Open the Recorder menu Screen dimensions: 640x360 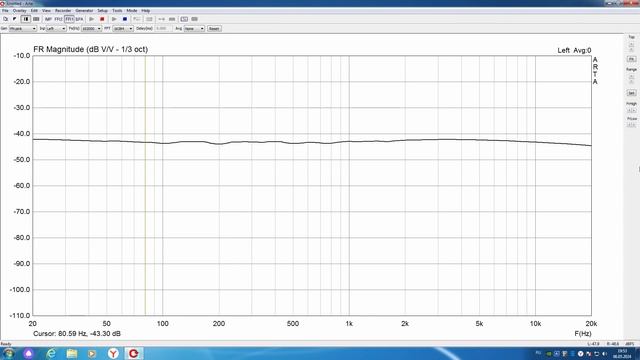click(x=63, y=11)
